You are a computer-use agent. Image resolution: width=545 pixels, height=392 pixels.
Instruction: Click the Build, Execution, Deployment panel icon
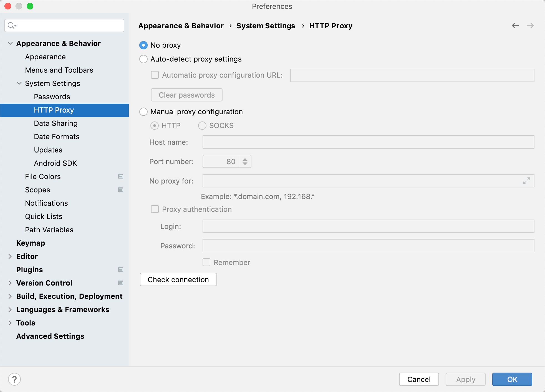click(x=10, y=296)
